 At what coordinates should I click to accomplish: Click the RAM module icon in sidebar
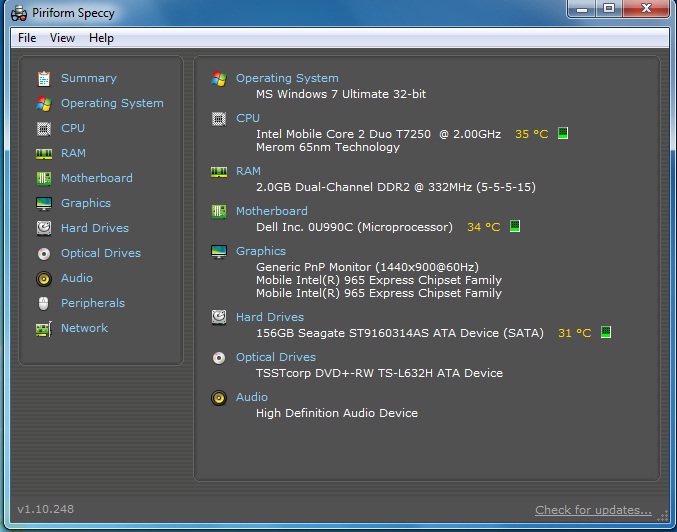[43, 153]
